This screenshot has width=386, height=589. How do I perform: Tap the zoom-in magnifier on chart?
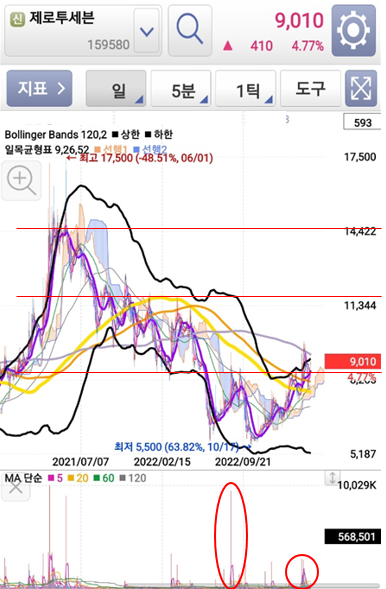pos(21,180)
